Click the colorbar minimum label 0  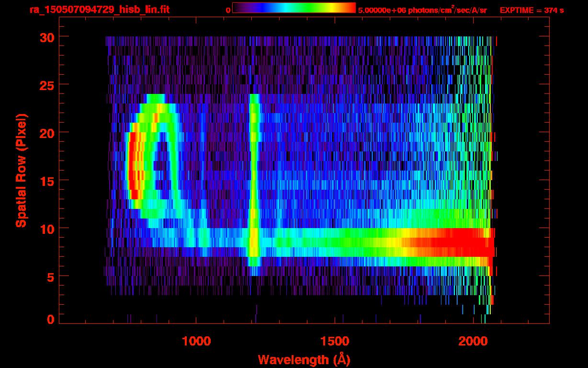coord(227,10)
